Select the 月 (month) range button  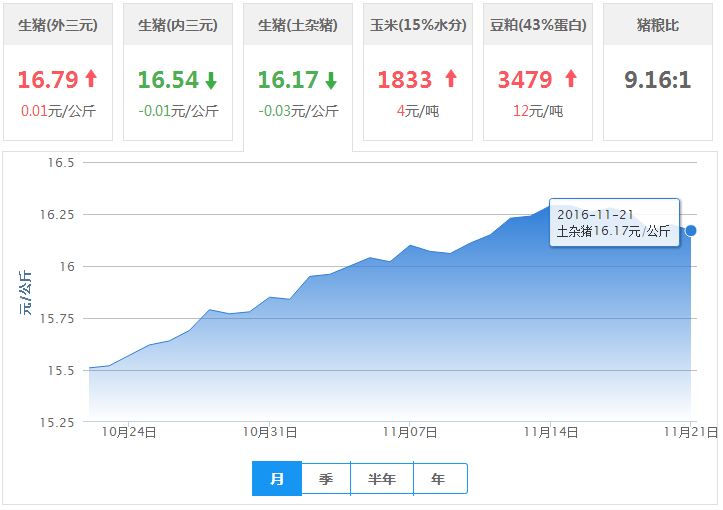(277, 479)
